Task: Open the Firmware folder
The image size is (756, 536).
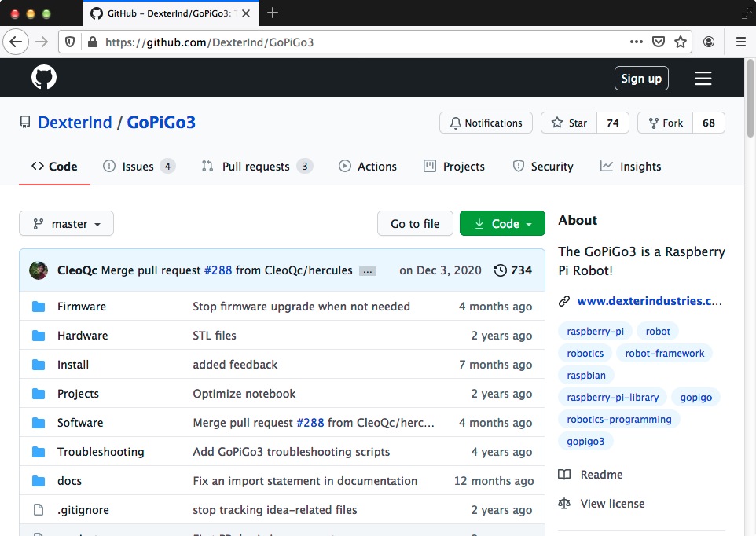Action: 82,307
